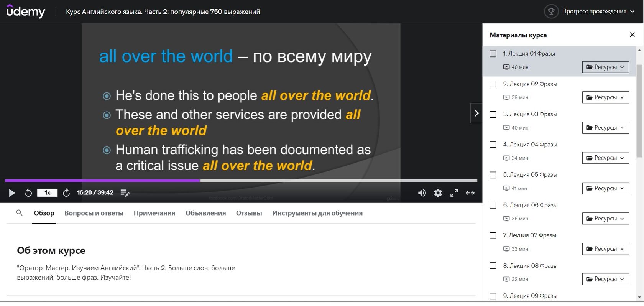
Task: Open Отзывы tab
Action: point(249,213)
